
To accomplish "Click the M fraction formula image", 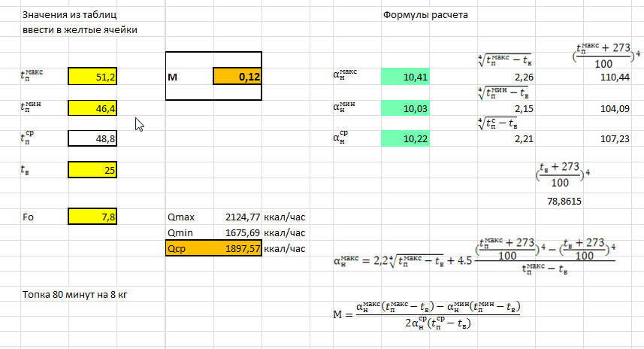I will click(x=428, y=315).
